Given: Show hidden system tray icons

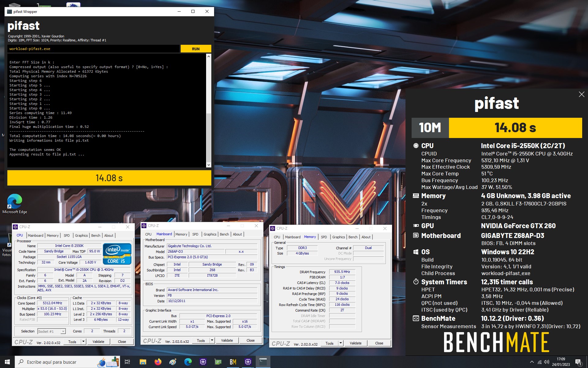Looking at the screenshot, I should 532,362.
